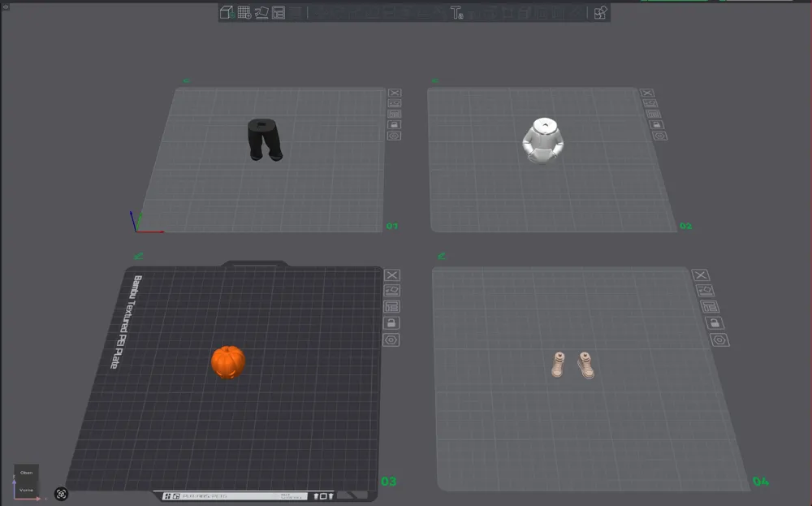812x506 pixels.
Task: Select the white hoodie model
Action: [x=542, y=141]
